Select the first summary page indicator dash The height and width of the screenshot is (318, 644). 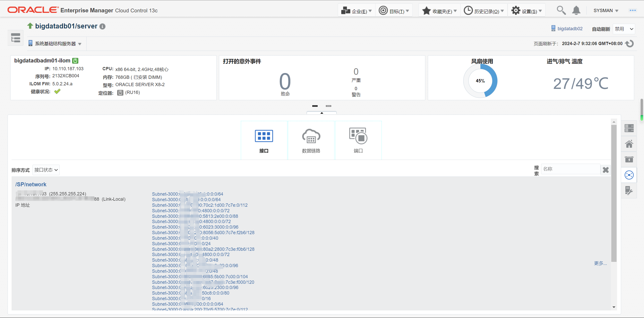tap(315, 106)
